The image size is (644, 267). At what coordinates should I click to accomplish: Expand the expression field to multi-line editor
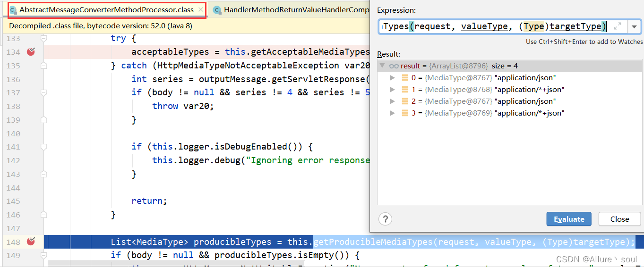(x=617, y=26)
